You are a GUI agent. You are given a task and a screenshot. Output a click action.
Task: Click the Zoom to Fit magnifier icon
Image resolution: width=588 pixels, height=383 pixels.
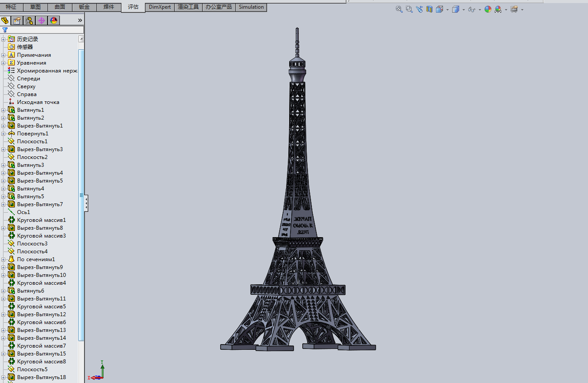(x=399, y=9)
